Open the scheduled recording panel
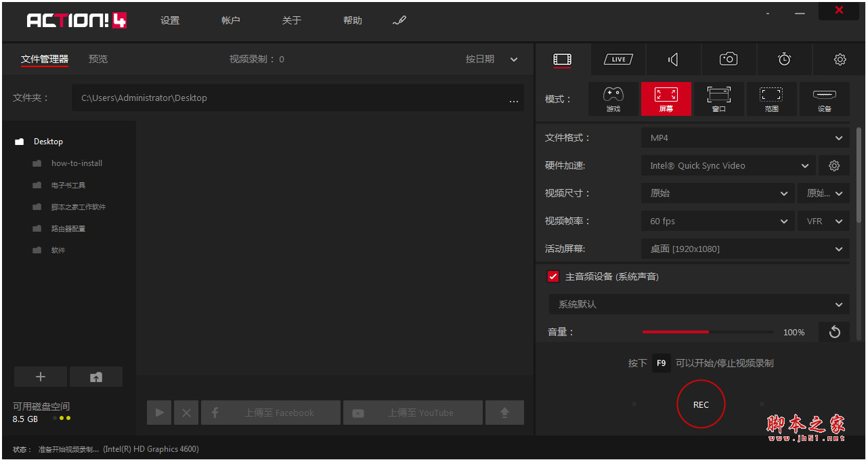This screenshot has width=868, height=462. point(784,59)
